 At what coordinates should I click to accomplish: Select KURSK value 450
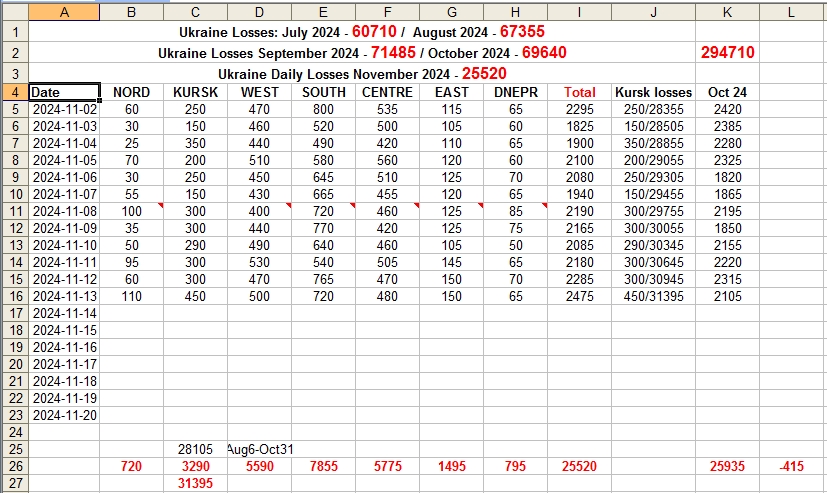(195, 296)
